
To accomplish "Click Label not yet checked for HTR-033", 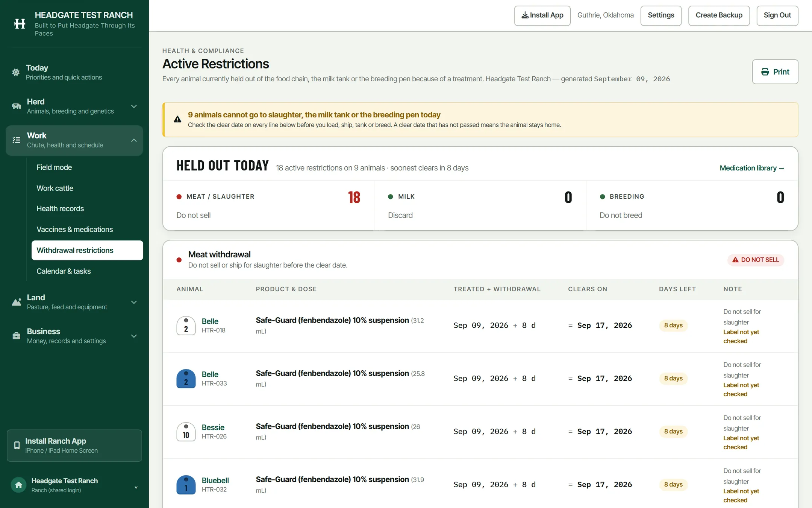I will (x=741, y=390).
